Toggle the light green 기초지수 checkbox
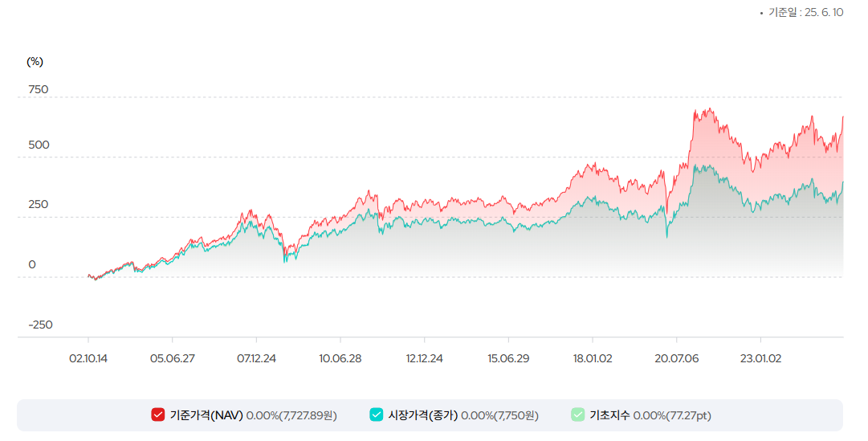This screenshot has height=441, width=868. (x=578, y=414)
